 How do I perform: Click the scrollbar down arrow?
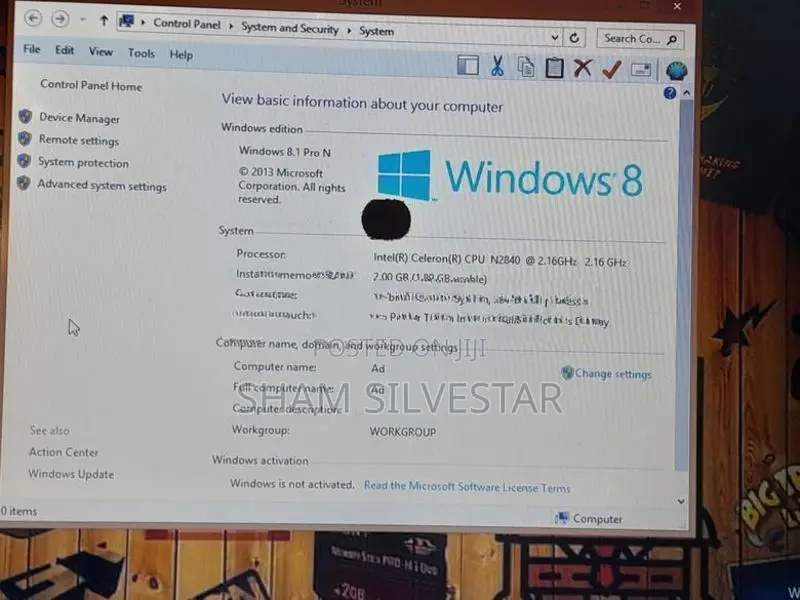[681, 501]
